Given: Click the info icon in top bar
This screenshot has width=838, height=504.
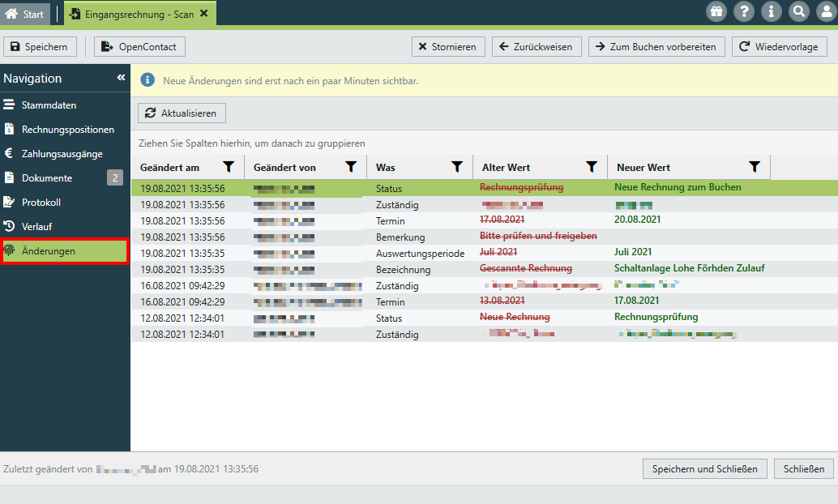Looking at the screenshot, I should click(x=771, y=11).
